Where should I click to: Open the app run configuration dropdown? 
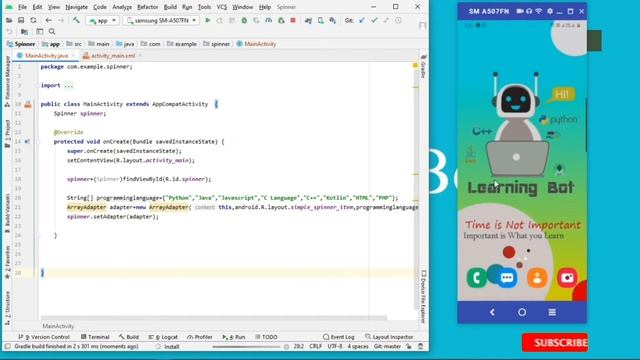coord(102,20)
